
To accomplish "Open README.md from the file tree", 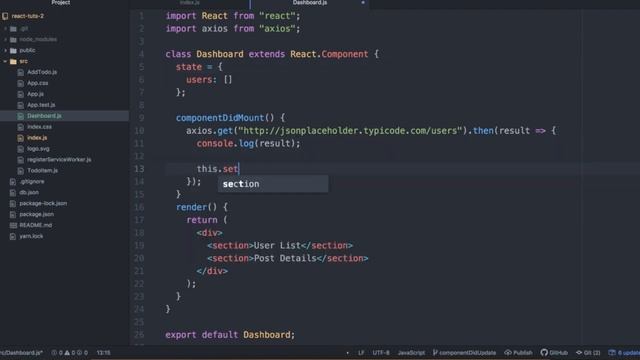I will 36,226.
